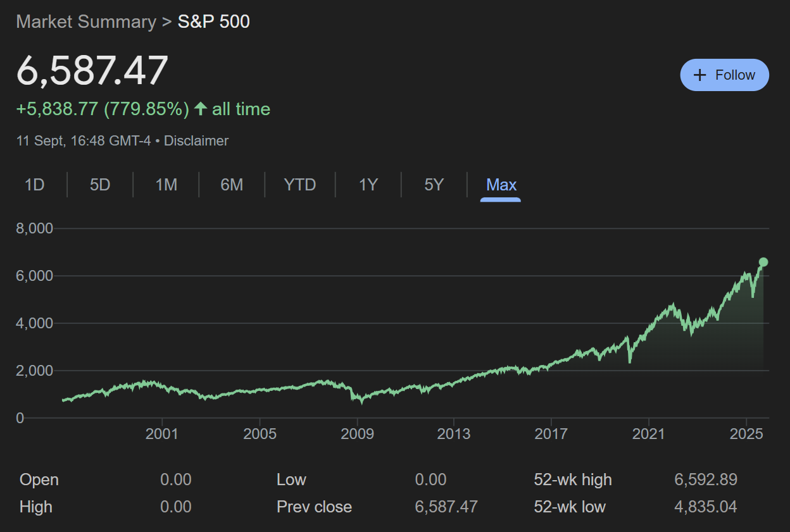
Task: Select the 1M time range
Action: [x=166, y=185]
